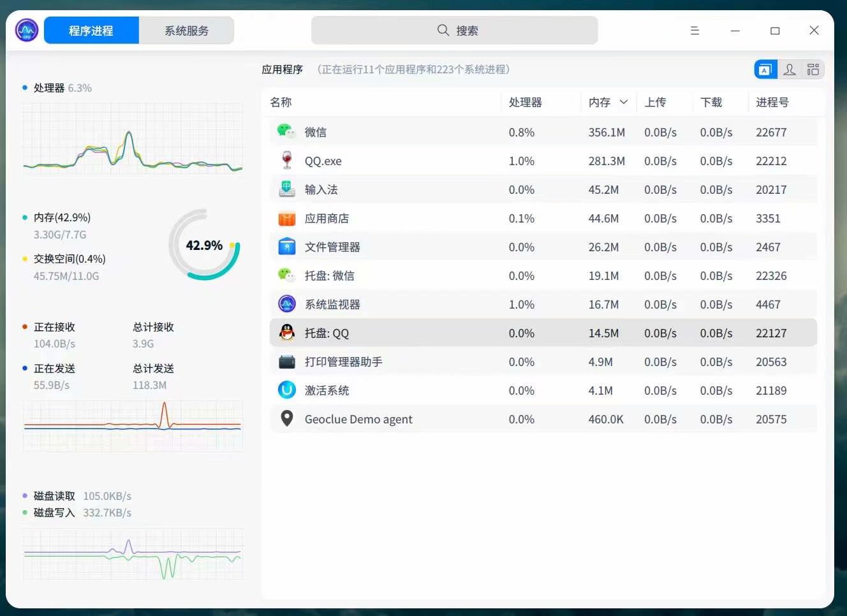Switch to the 系统服务 tab
Screen dimensions: 847x616
coord(186,31)
